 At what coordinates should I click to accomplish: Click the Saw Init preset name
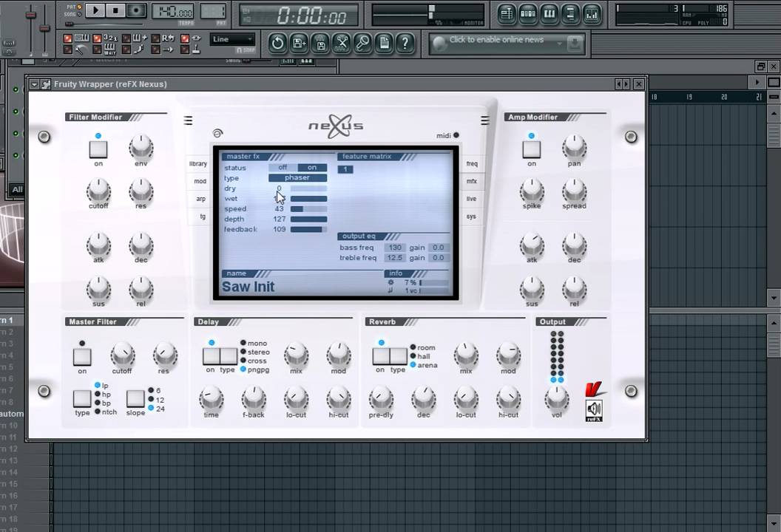[248, 287]
